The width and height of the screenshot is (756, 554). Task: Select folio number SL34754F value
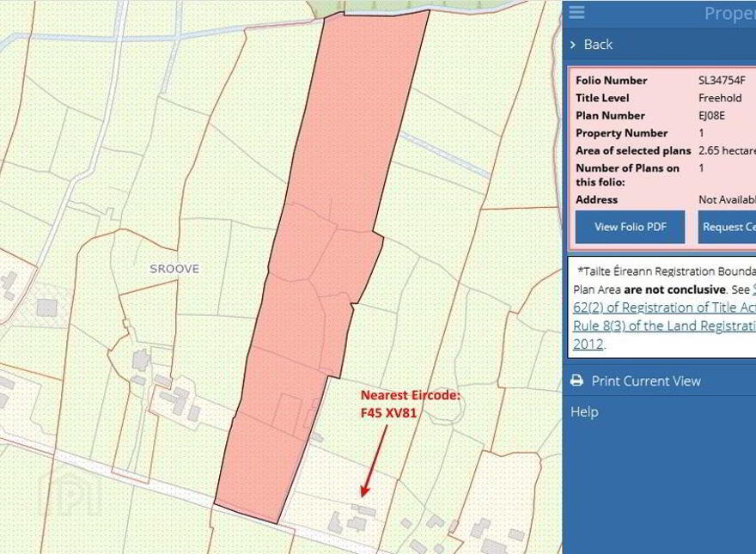[x=722, y=81]
